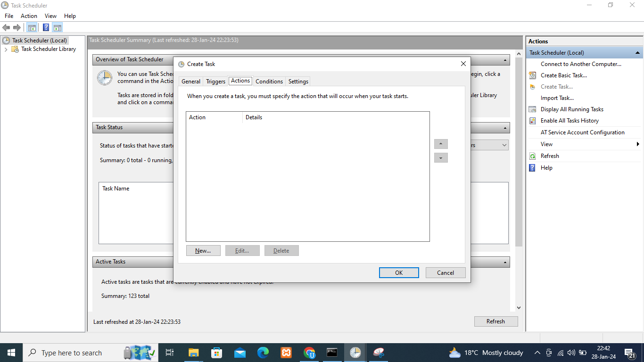Show hidden system tray icons
This screenshot has height=362, width=644.
[x=537, y=353]
